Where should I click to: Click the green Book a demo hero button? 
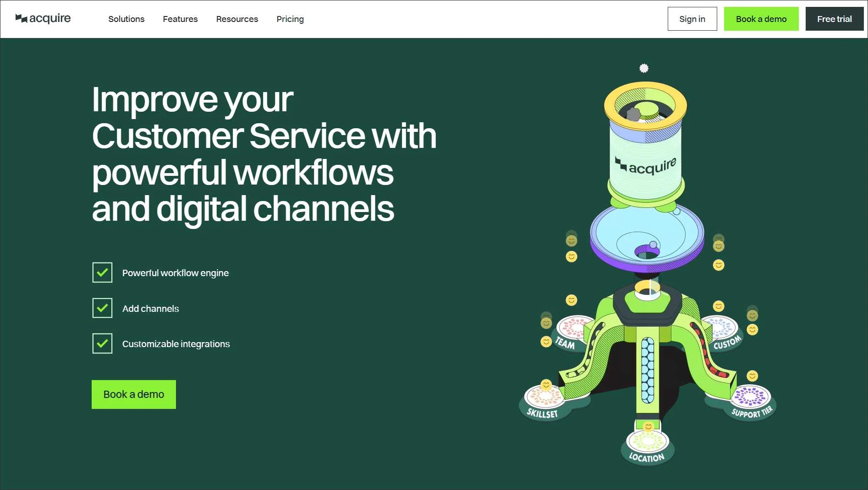coord(134,394)
